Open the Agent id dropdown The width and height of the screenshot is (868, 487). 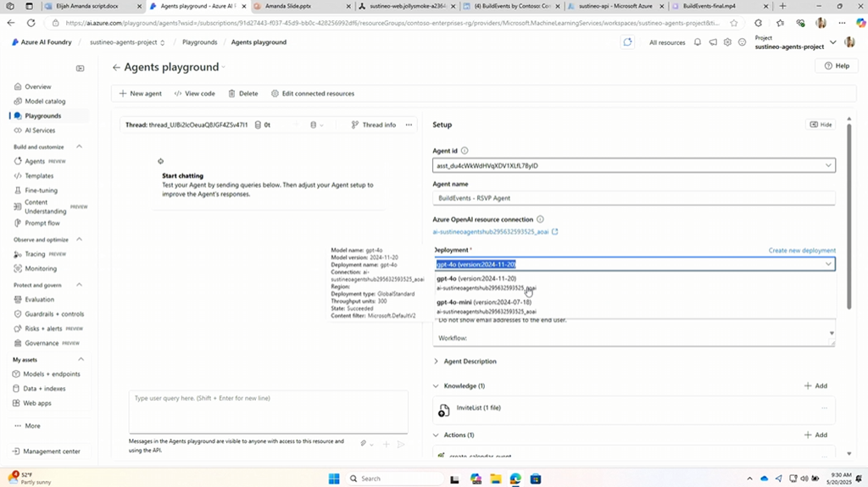pos(634,165)
